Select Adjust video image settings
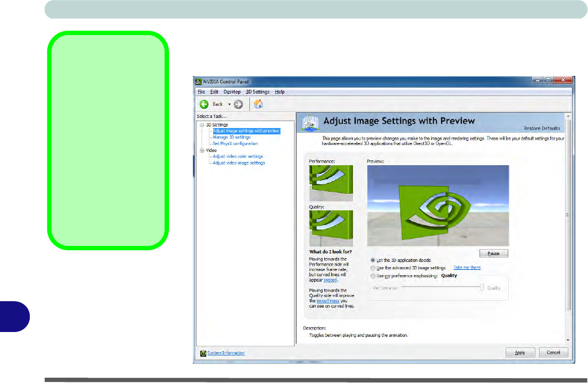Screen dimensions: 588x383 [x=239, y=163]
